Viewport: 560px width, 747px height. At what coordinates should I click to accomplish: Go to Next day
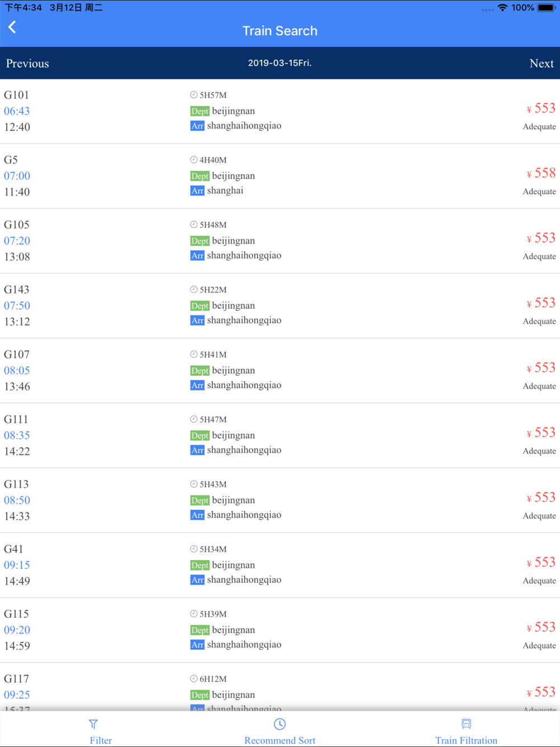(x=542, y=63)
